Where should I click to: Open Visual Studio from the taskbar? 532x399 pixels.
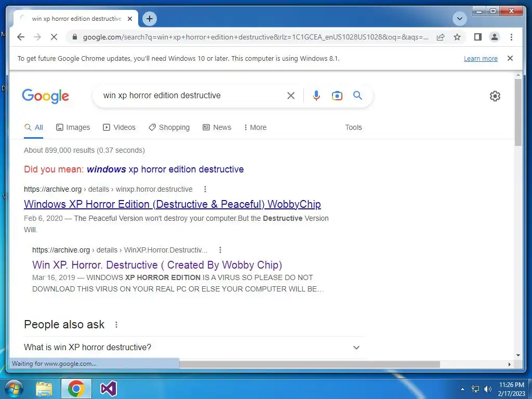click(109, 389)
